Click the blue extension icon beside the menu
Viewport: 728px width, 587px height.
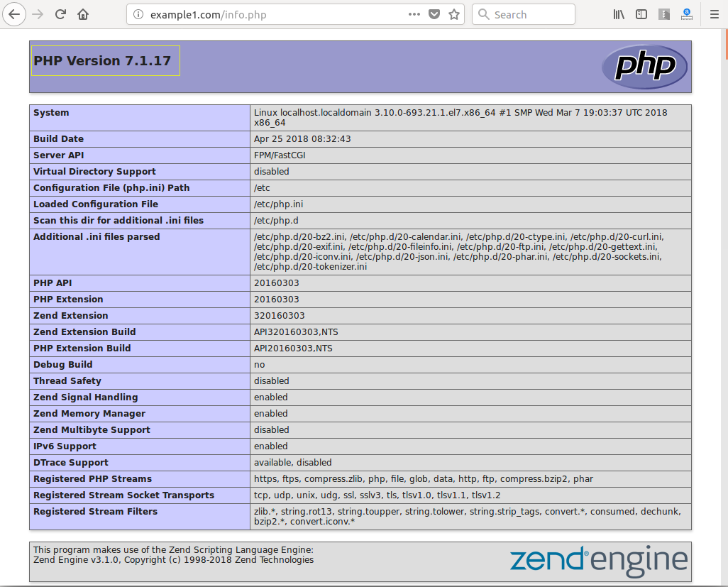[686, 13]
